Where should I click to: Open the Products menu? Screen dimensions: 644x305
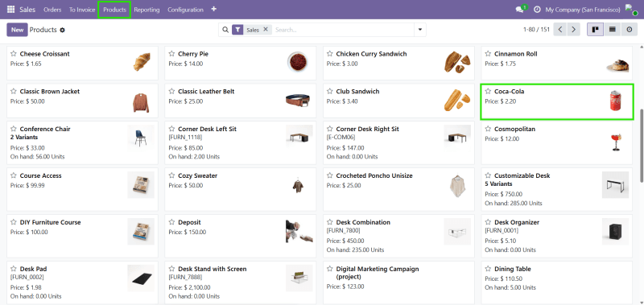114,10
